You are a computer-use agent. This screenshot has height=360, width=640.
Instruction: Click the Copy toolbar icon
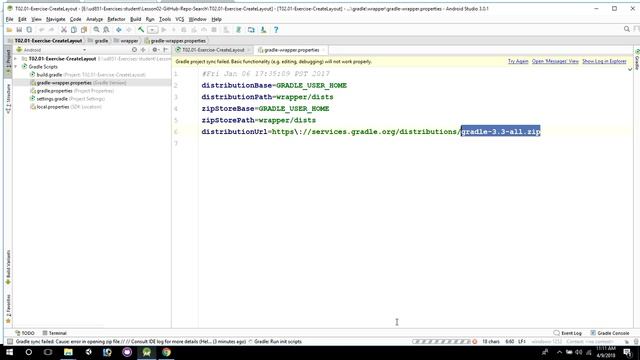(x=74, y=30)
